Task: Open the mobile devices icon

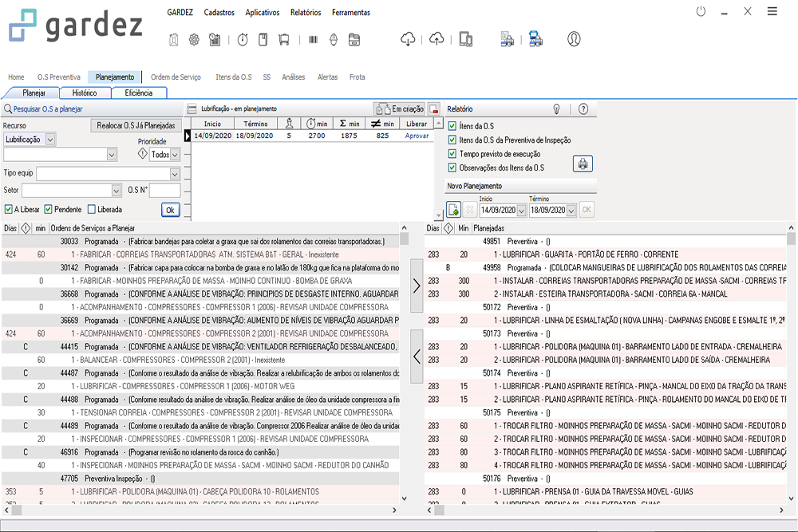Action: pyautogui.click(x=466, y=38)
